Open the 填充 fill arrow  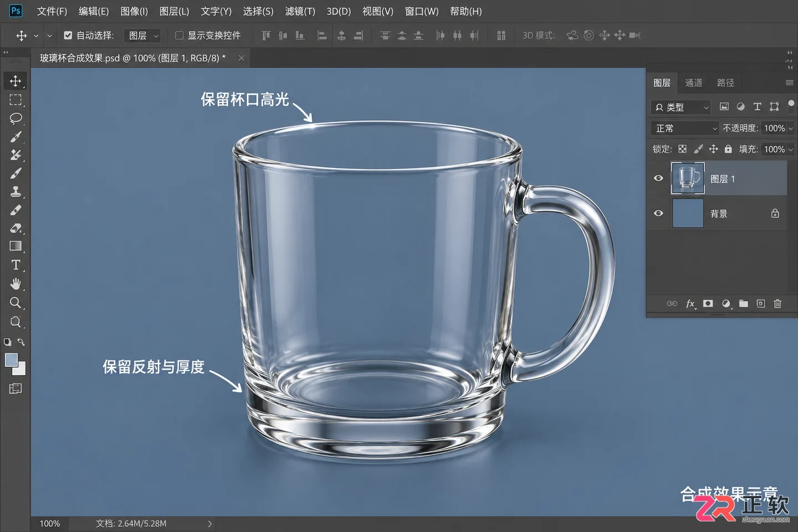[791, 149]
